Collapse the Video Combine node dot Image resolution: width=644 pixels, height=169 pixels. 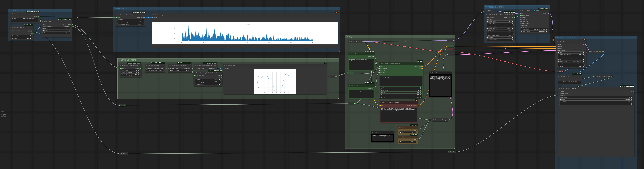560,88
